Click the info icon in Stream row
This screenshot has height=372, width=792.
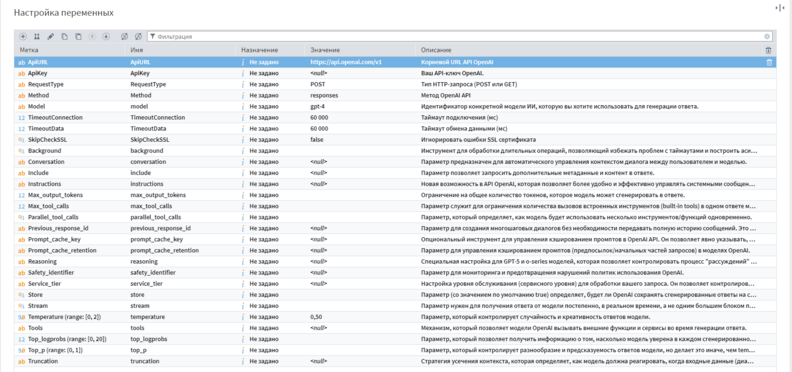pyautogui.click(x=242, y=306)
